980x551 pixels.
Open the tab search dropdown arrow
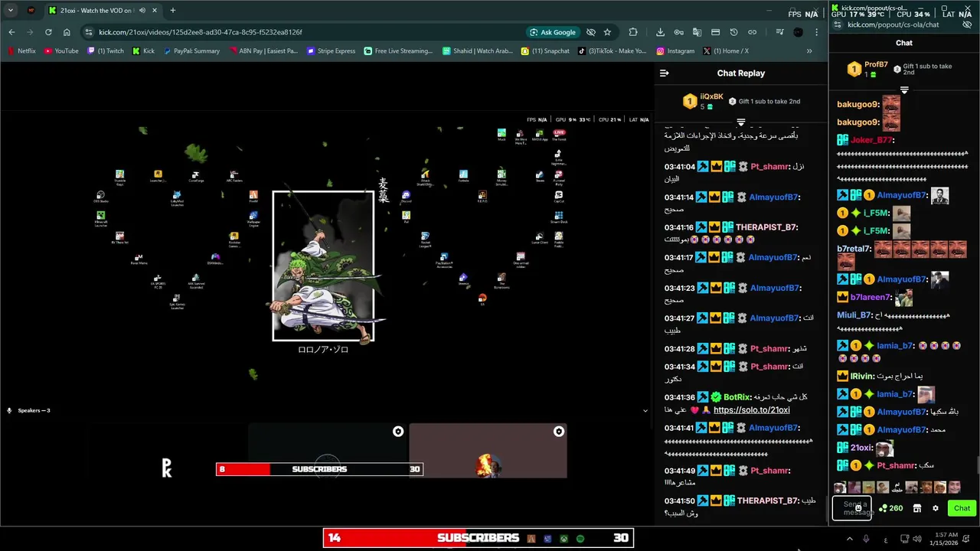[x=11, y=11]
